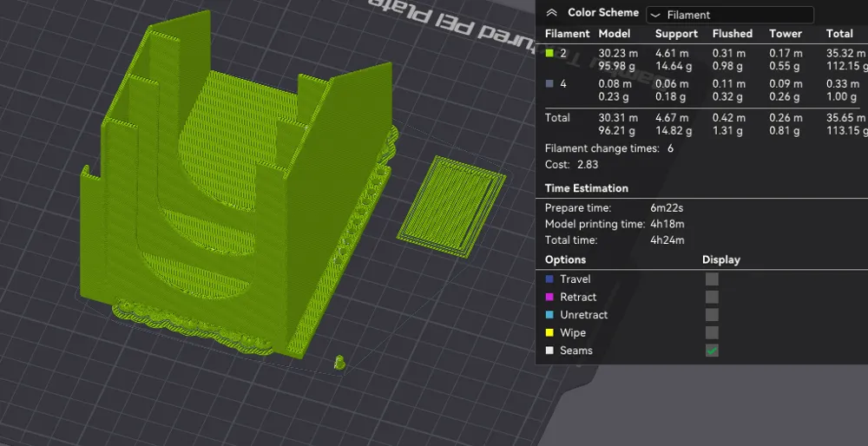Select the 95.98 g model weight value

click(615, 66)
